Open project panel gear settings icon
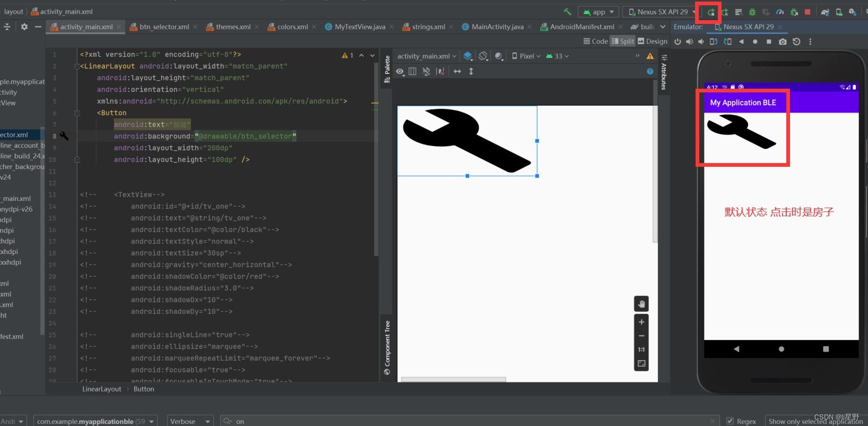 click(24, 27)
